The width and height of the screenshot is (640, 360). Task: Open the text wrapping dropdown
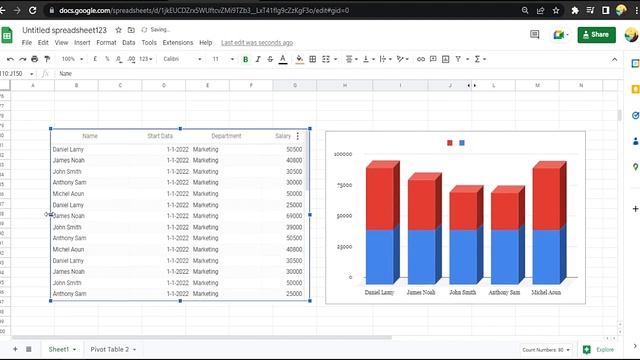[386, 59]
